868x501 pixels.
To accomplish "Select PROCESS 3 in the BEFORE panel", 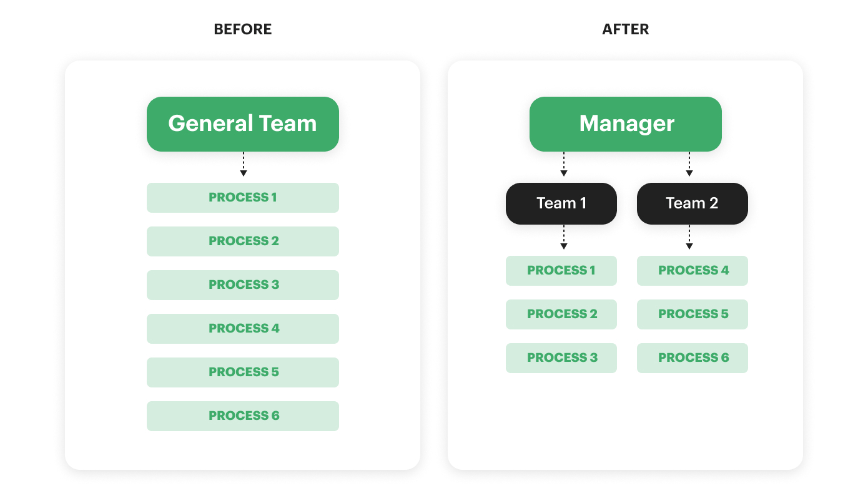I will 242,285.
